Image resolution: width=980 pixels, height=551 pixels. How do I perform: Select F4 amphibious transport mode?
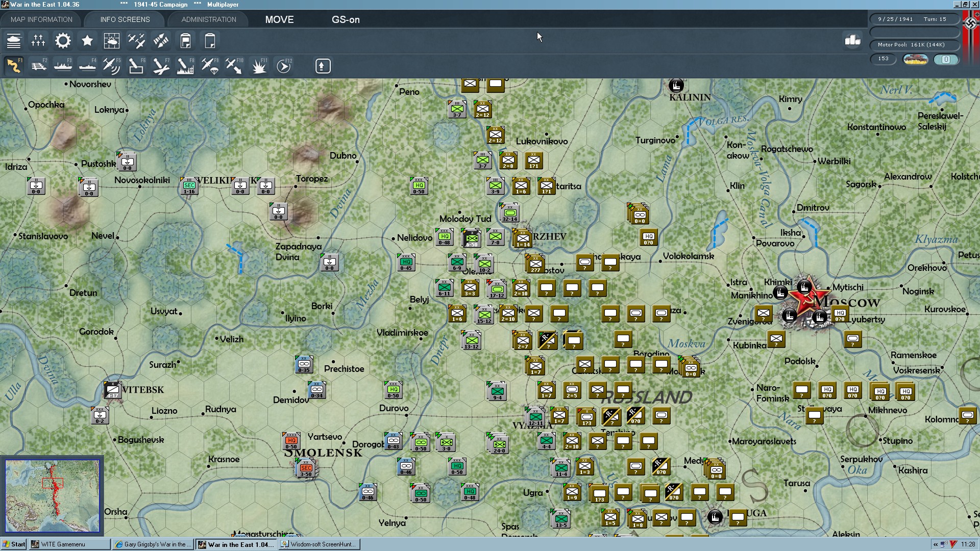click(x=87, y=66)
